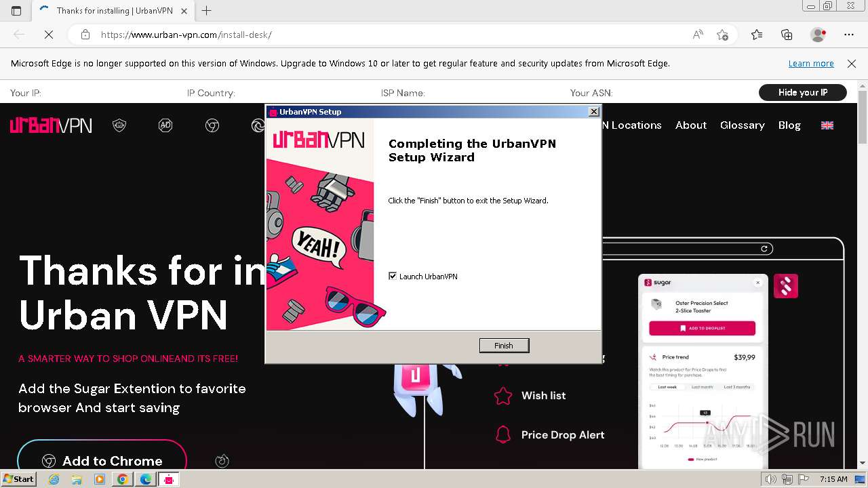868x488 pixels.
Task: Select Last week tab in price trend
Action: pos(667,387)
